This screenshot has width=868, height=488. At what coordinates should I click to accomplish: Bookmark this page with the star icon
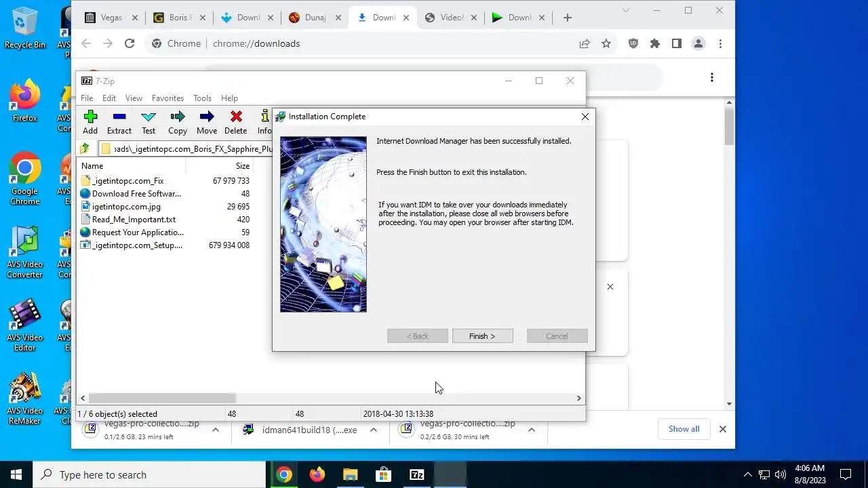606,43
